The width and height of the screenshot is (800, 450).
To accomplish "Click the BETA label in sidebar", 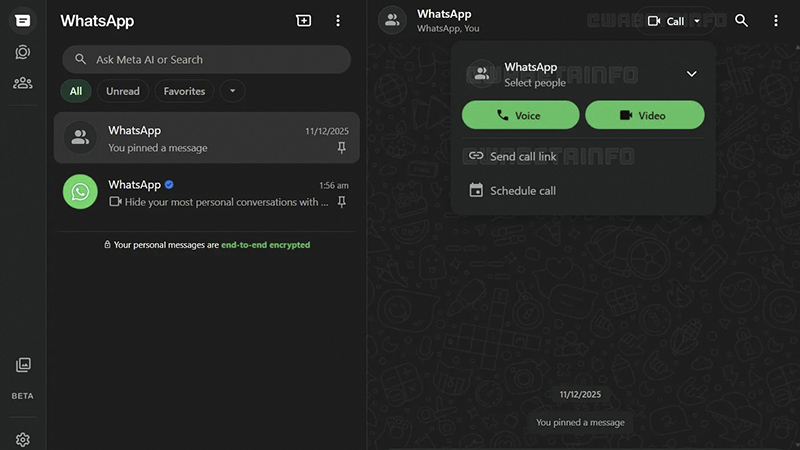I will [22, 396].
